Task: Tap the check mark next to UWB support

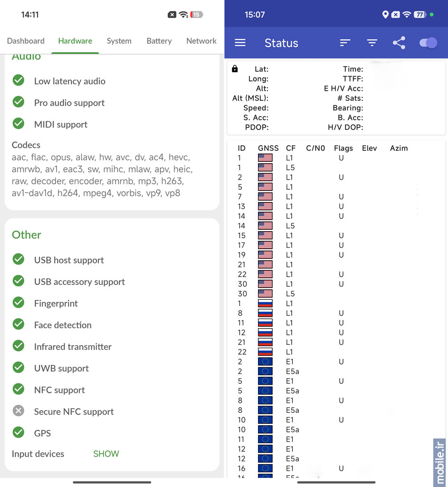Action: pyautogui.click(x=19, y=368)
